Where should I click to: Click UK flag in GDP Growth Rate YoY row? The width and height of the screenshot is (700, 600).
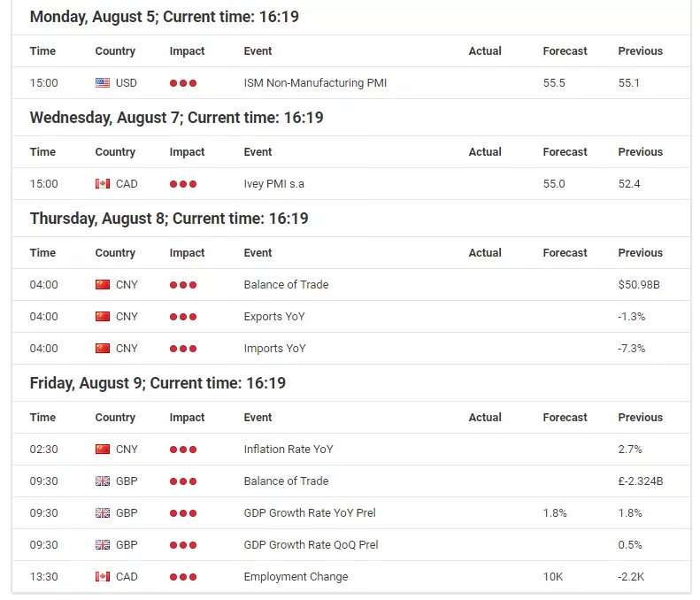[x=103, y=513]
